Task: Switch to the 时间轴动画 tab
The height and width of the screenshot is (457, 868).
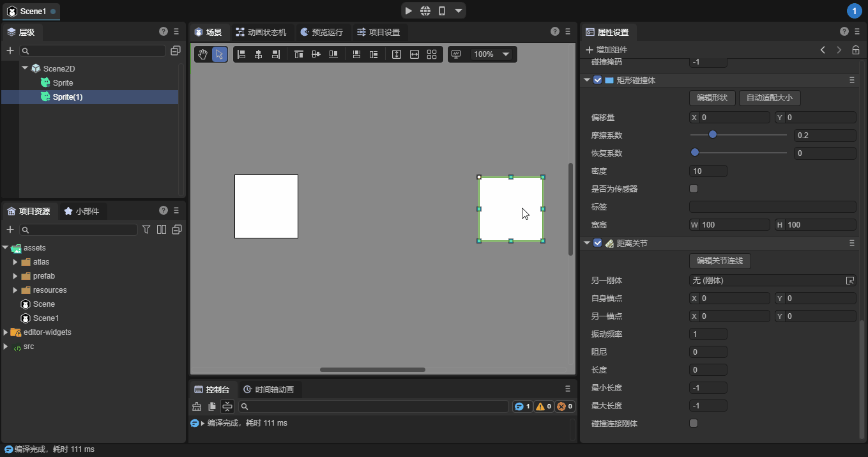Action: tap(275, 389)
